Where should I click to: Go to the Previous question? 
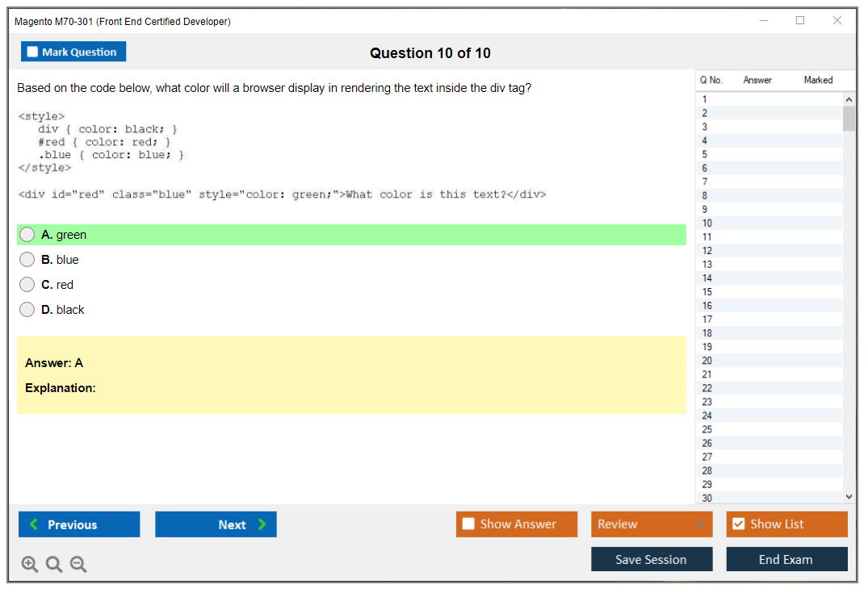(x=79, y=524)
